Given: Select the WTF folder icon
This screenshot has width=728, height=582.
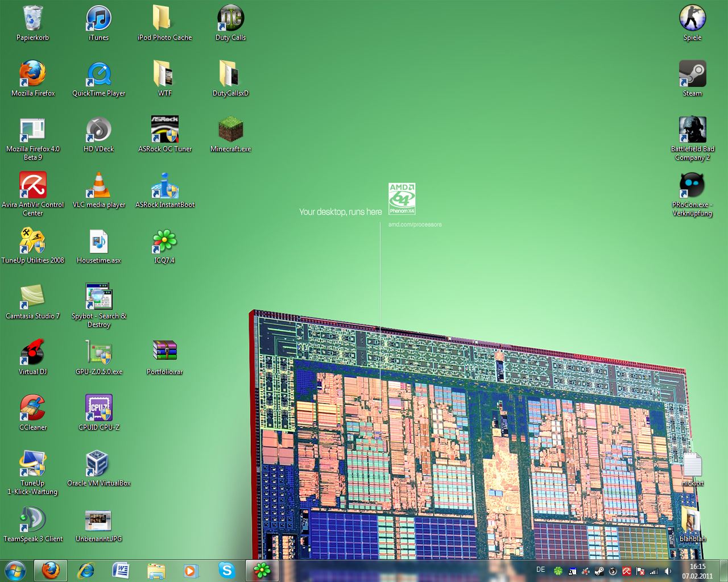Looking at the screenshot, I should pos(164,80).
